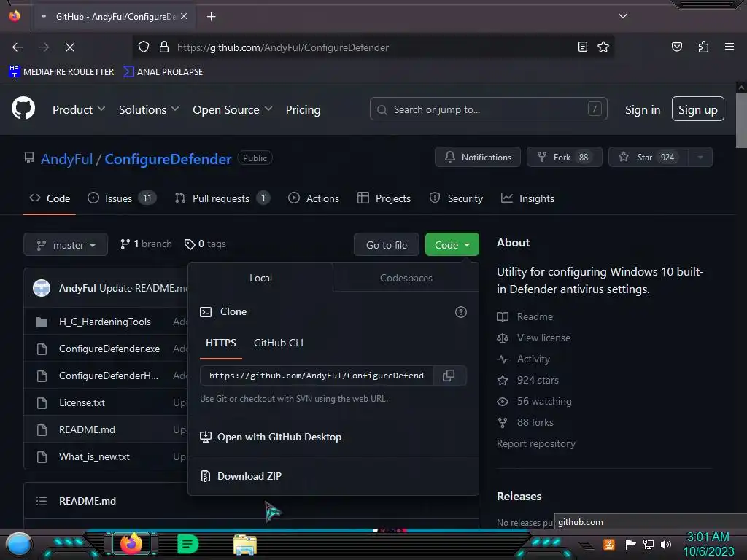Open the clone help question mark icon
The height and width of the screenshot is (560, 747).
pyautogui.click(x=461, y=312)
